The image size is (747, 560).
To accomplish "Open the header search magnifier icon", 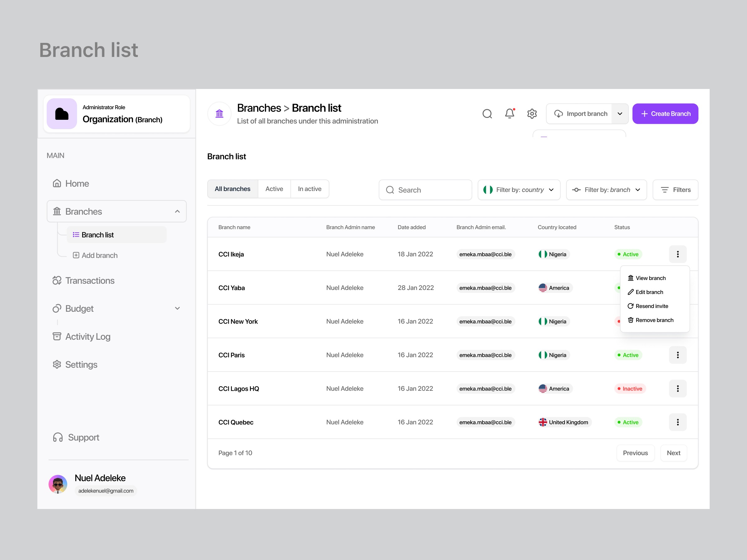I will (x=487, y=114).
